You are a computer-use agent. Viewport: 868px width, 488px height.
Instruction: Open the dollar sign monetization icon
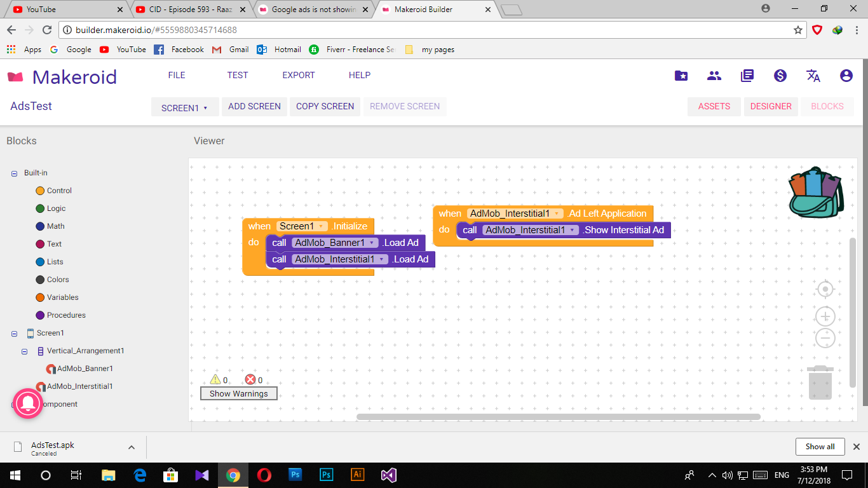click(x=780, y=76)
